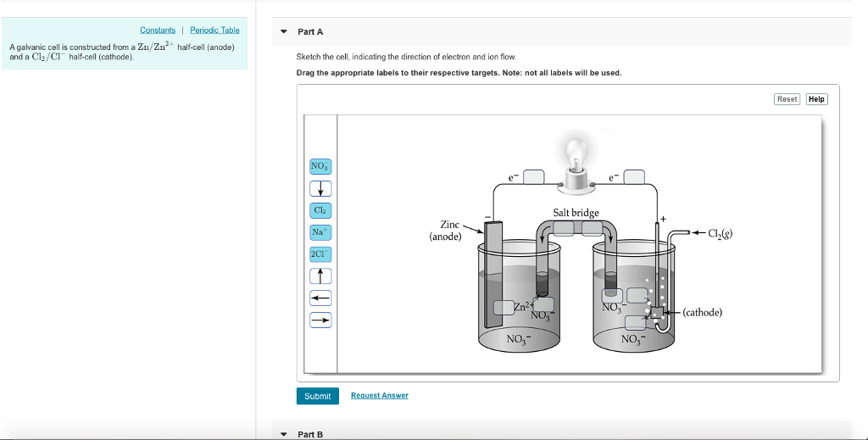Open the Constants reference
Viewport: 868px width, 440px height.
pyautogui.click(x=158, y=31)
